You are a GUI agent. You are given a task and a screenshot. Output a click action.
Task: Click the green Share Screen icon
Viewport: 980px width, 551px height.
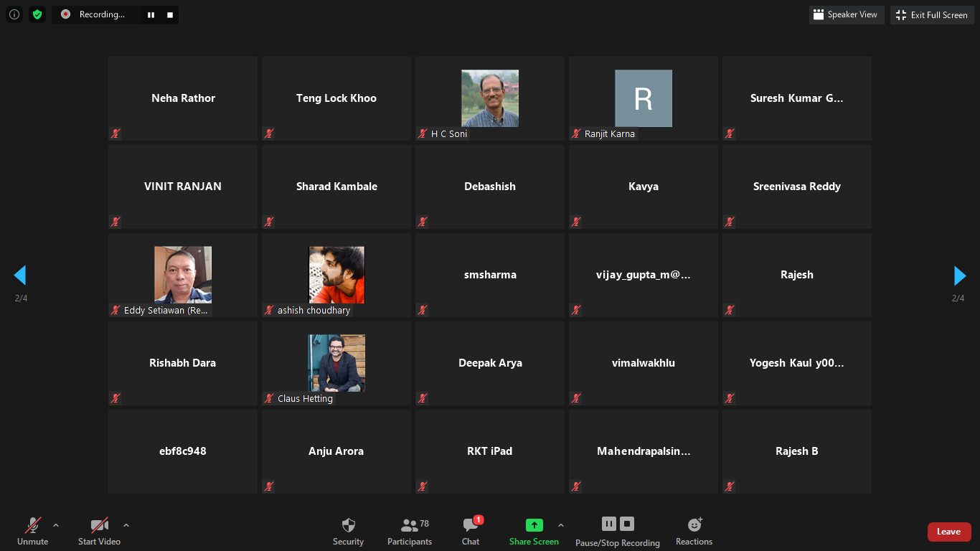(534, 525)
